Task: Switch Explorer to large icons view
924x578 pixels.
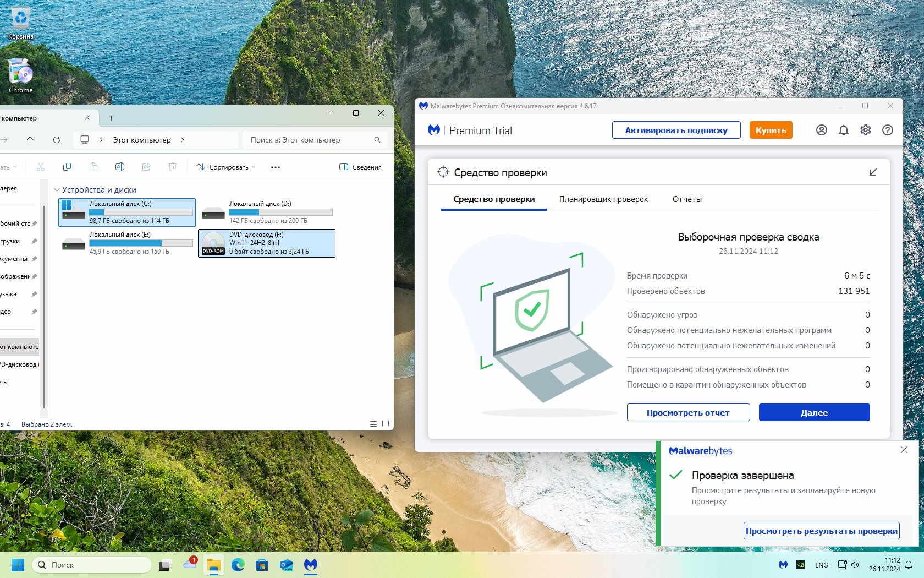Action: [386, 424]
